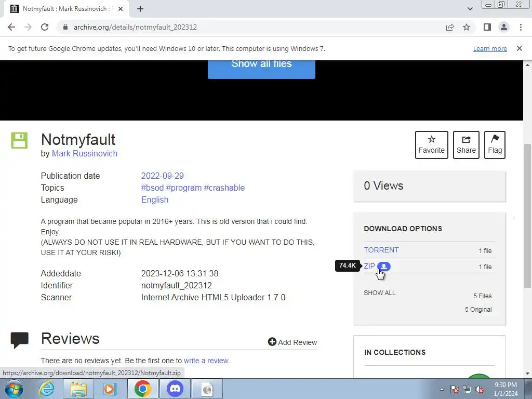Viewport: 532px width, 399px height.
Task: Click the muted volume tray icon
Action: [480, 389]
